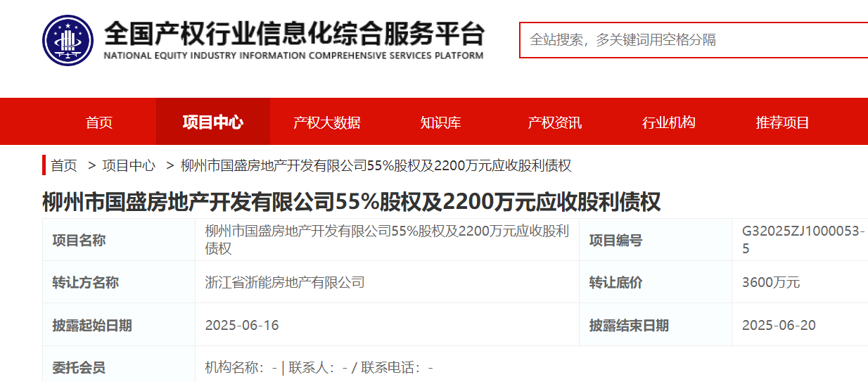Click the platform logo emblem
Viewport: 868px width, 382px height.
67,39
